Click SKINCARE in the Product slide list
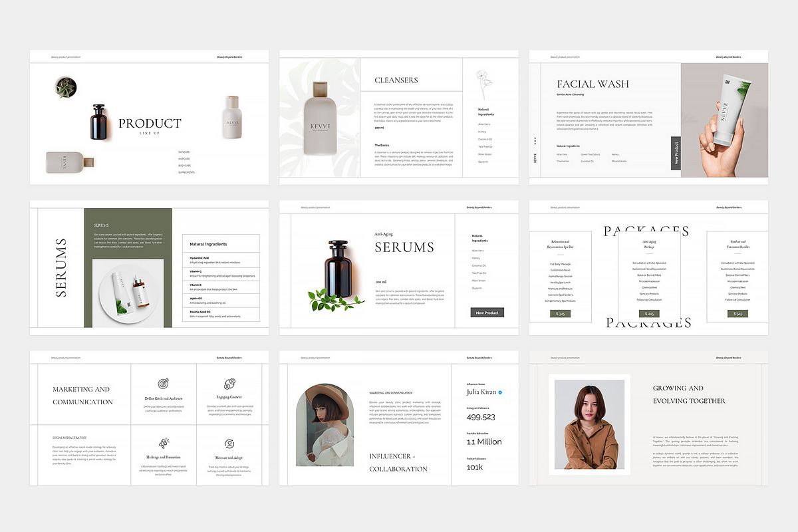 click(x=184, y=152)
